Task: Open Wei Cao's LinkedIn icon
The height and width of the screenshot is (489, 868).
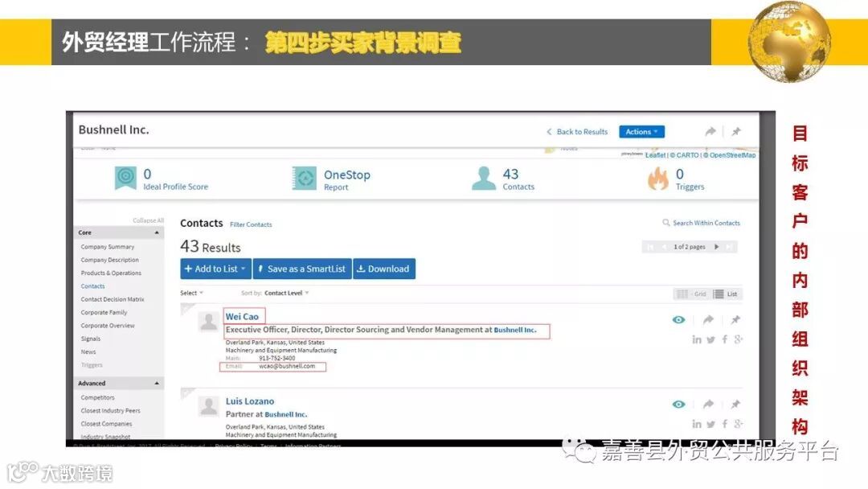Action: coord(696,339)
